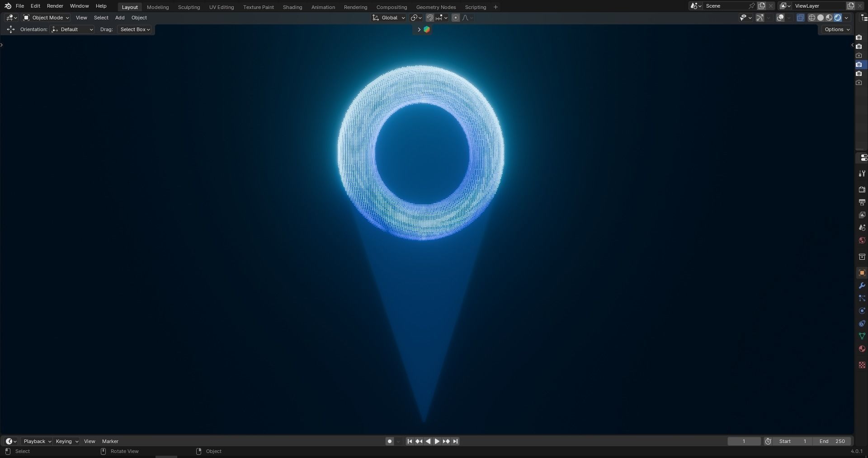This screenshot has width=868, height=458.
Task: Open the Object Constraints properties tab
Action: pos(862,323)
